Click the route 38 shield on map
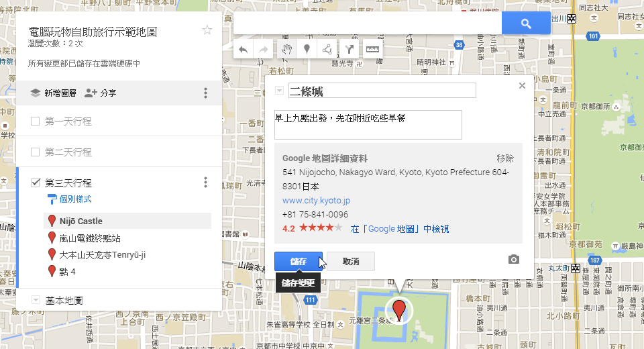This screenshot has height=349, width=644. [459, 45]
